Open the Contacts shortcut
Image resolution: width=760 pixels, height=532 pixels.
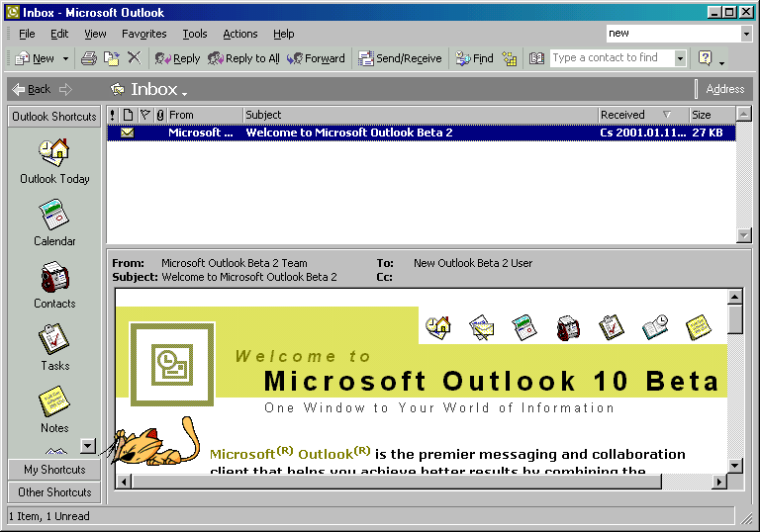click(x=54, y=286)
